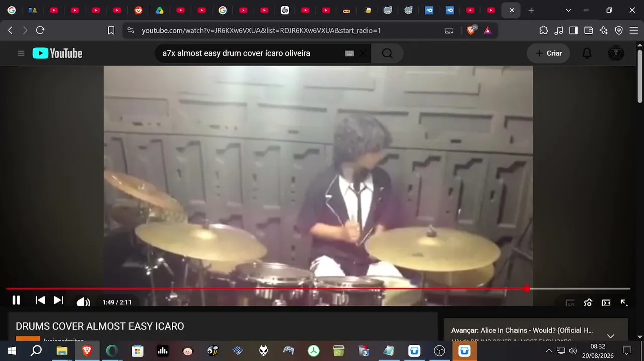Open the YouTube notifications bell
Image resolution: width=644 pixels, height=361 pixels.
point(587,53)
